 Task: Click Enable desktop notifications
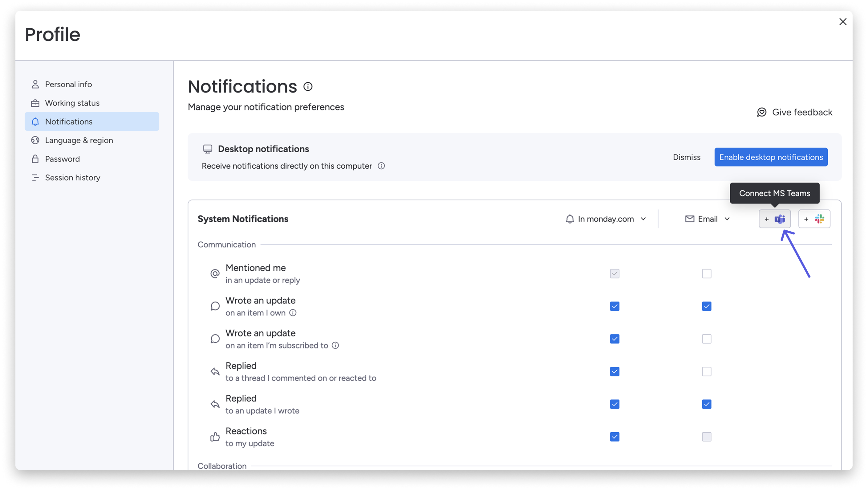pos(771,157)
